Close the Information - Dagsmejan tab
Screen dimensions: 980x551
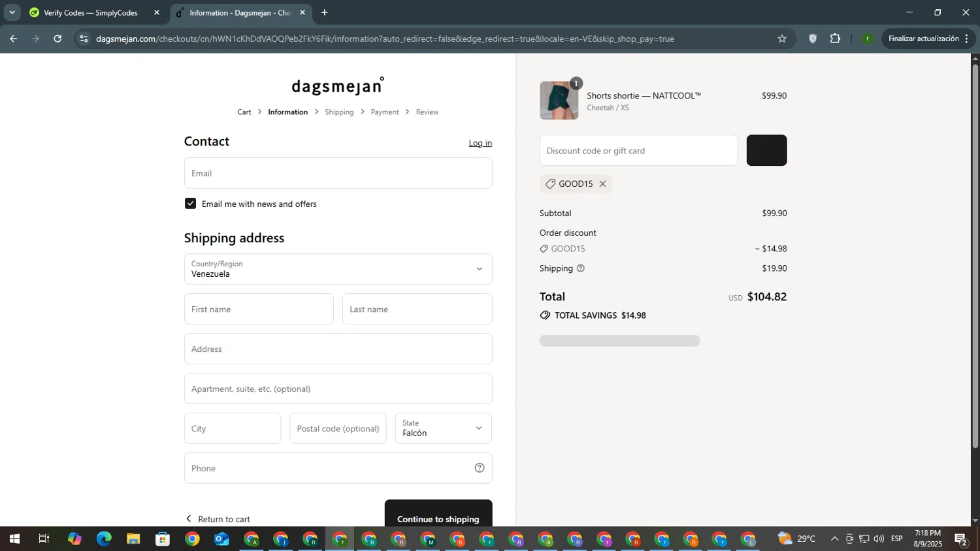(x=302, y=12)
